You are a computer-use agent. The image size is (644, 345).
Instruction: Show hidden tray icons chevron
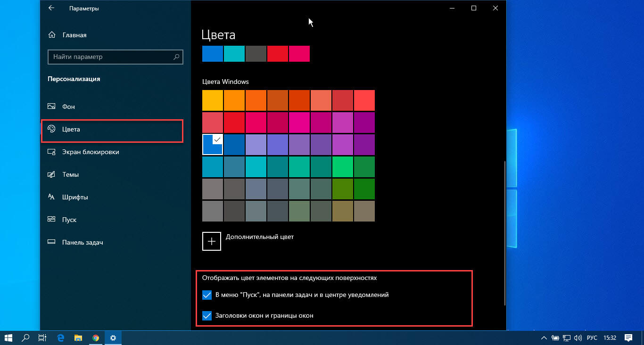point(545,338)
